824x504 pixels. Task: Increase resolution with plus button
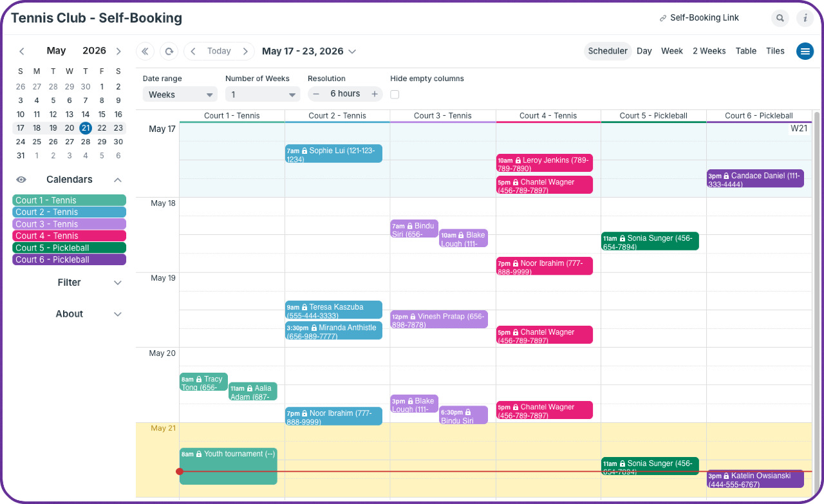point(375,94)
